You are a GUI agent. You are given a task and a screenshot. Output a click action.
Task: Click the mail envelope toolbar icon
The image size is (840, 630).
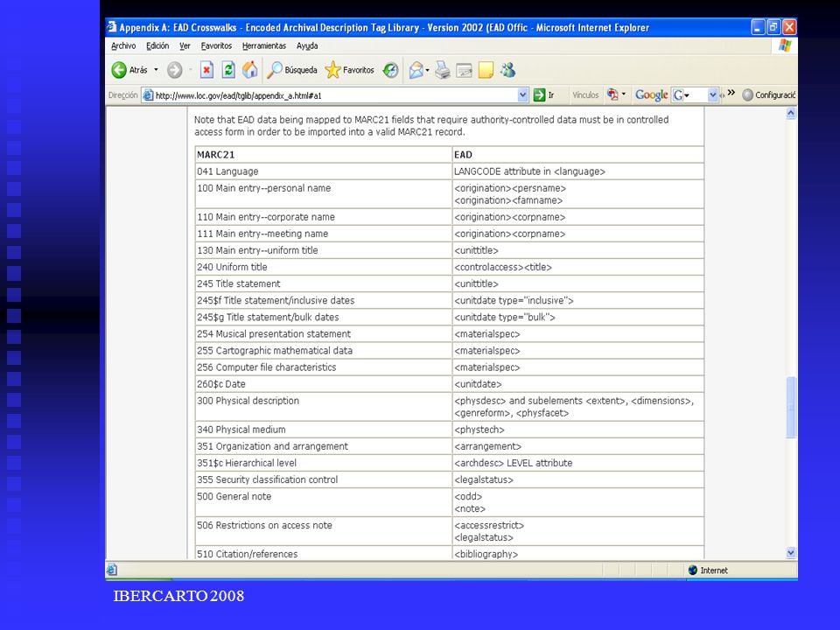(x=416, y=70)
